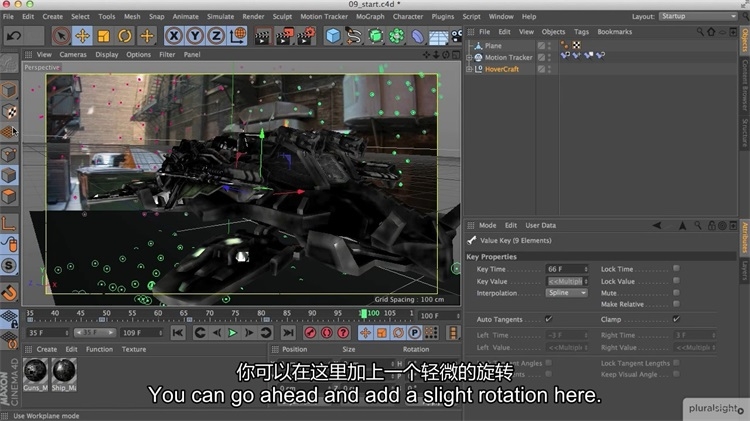750x421 pixels.
Task: Click the Undo arrow icon
Action: (x=14, y=36)
